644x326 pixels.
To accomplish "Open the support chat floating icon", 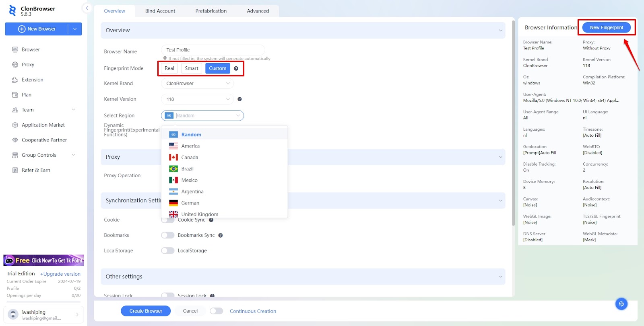I will [621, 304].
